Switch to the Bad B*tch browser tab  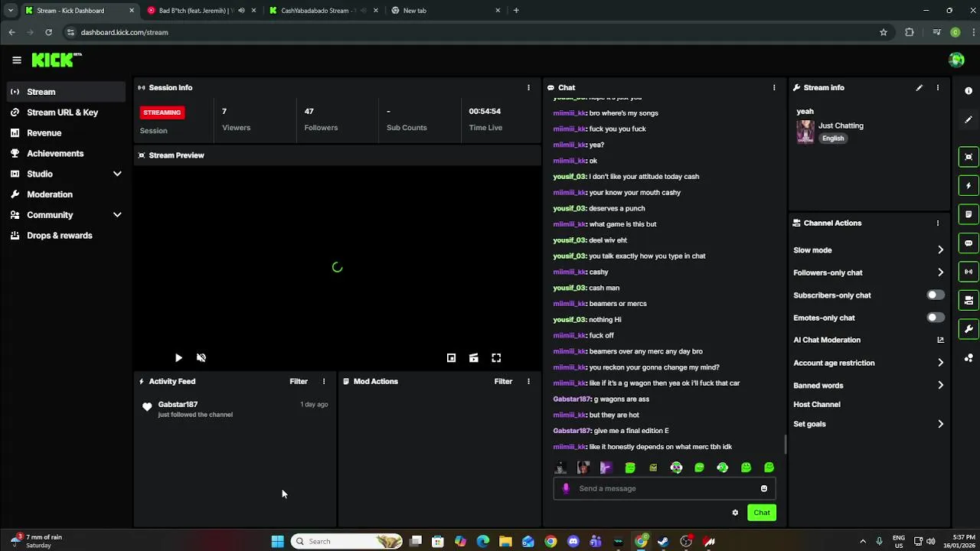(x=201, y=11)
